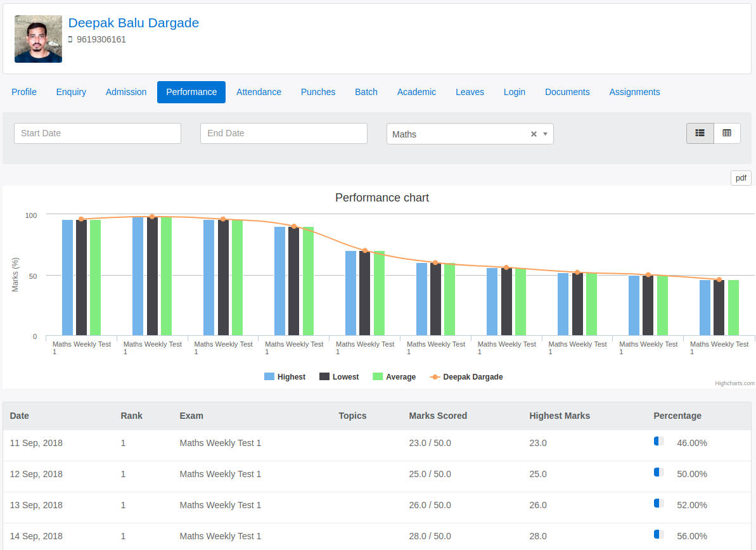756x550 pixels.
Task: Clear the selected Maths subject
Action: point(534,134)
